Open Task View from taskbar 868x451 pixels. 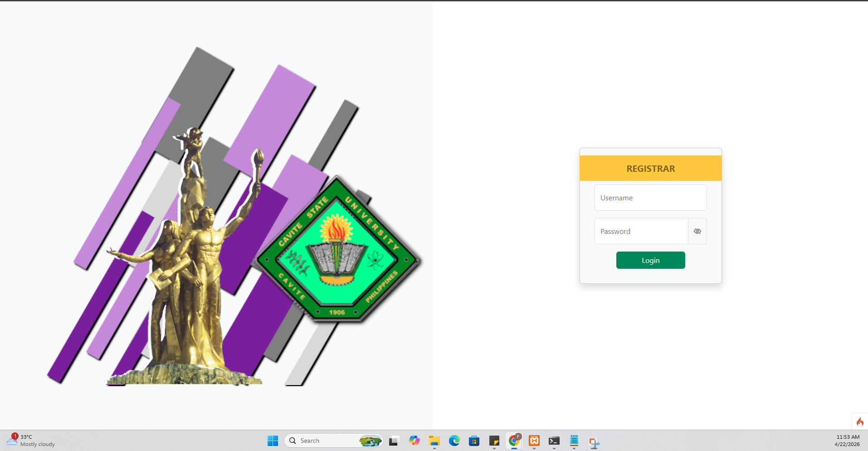(394, 441)
